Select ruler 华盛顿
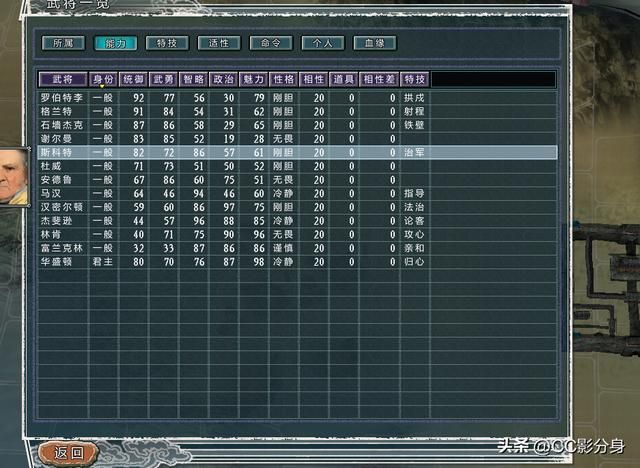The width and height of the screenshot is (640, 468). point(297,262)
